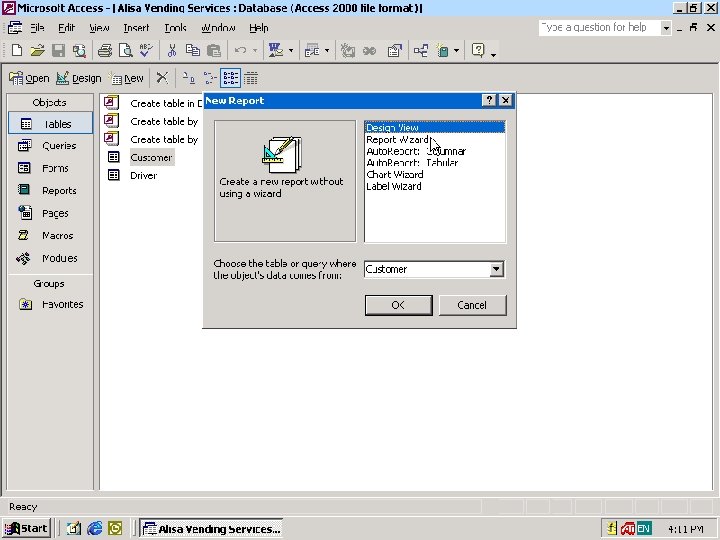This screenshot has height=540, width=720.
Task: Click the Print toolbar icon
Action: 105,50
